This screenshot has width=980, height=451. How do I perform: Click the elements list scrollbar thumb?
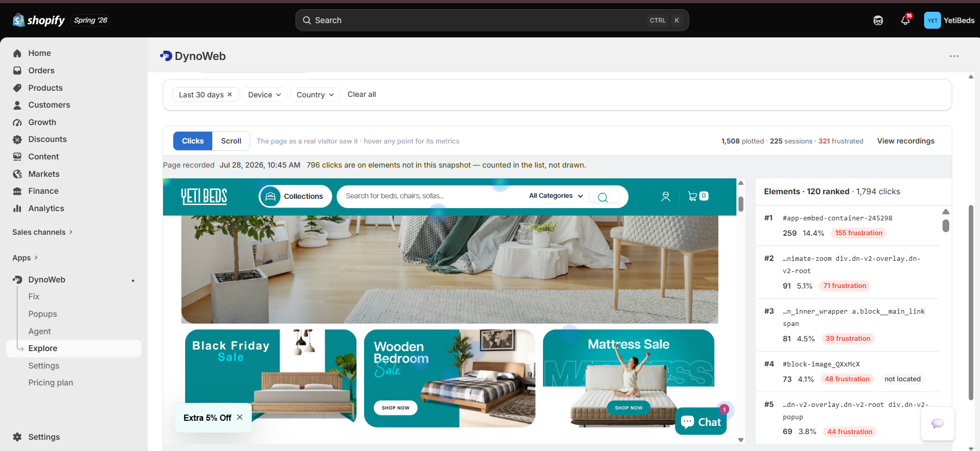point(946,225)
